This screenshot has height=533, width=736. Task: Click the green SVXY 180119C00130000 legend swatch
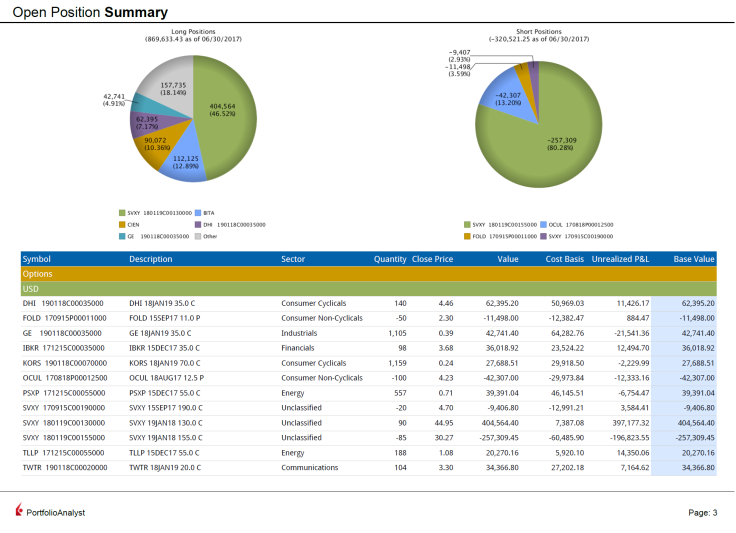122,213
